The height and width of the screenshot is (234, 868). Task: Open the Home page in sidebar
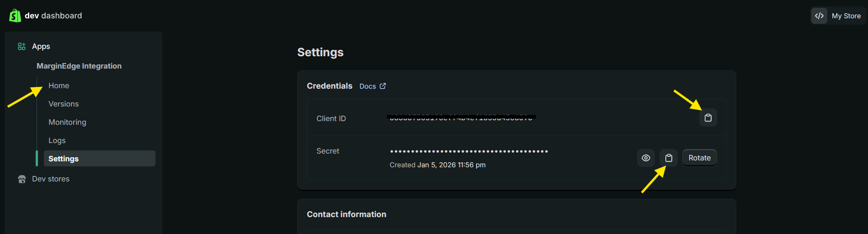(x=59, y=86)
